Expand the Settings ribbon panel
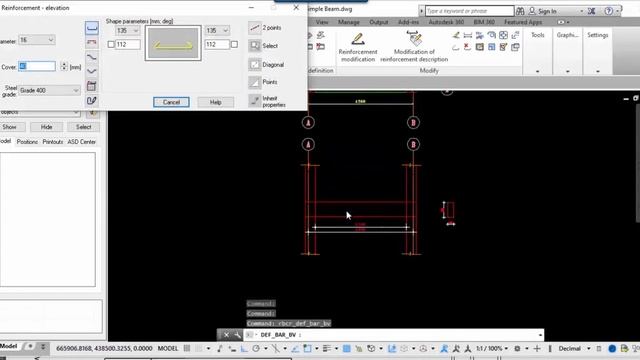Viewport: 640px width, 360px height. click(x=598, y=71)
